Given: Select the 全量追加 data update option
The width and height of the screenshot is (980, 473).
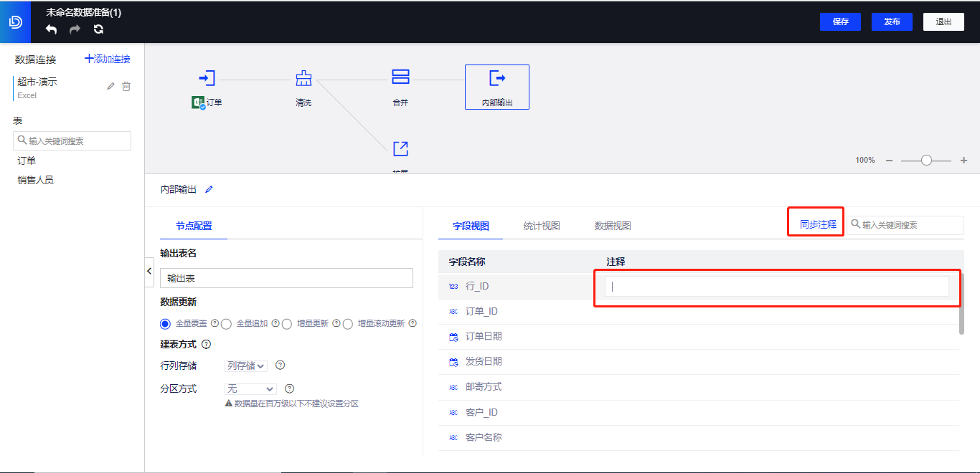Looking at the screenshot, I should click(226, 323).
